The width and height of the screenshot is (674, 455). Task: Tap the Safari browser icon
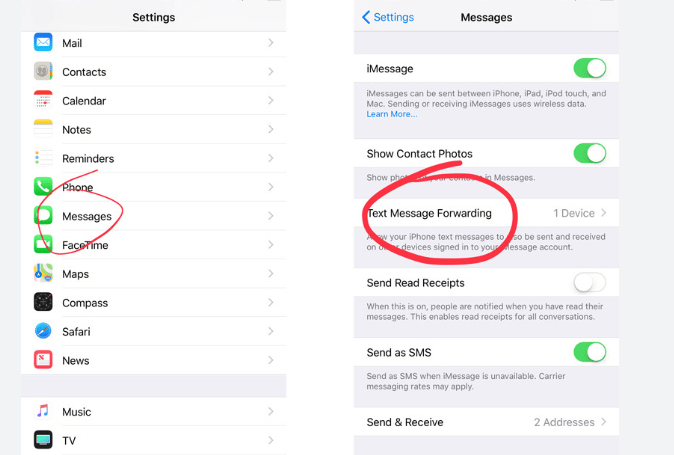tap(43, 332)
